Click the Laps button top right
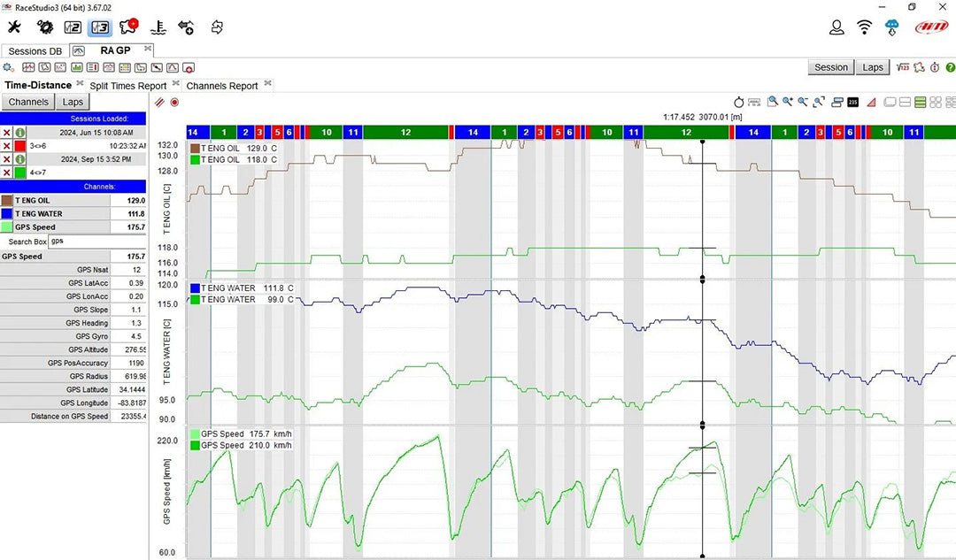 (x=873, y=67)
